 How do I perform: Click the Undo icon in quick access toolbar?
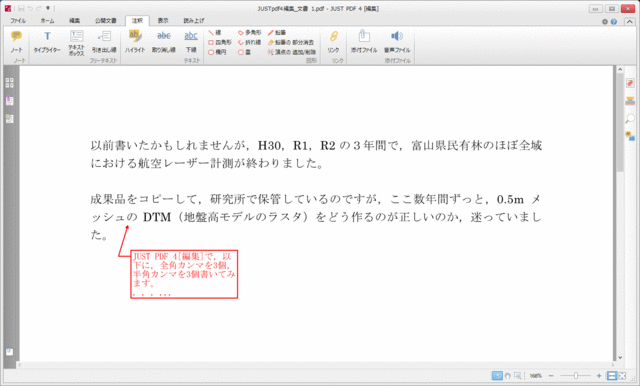pyautogui.click(x=30, y=8)
